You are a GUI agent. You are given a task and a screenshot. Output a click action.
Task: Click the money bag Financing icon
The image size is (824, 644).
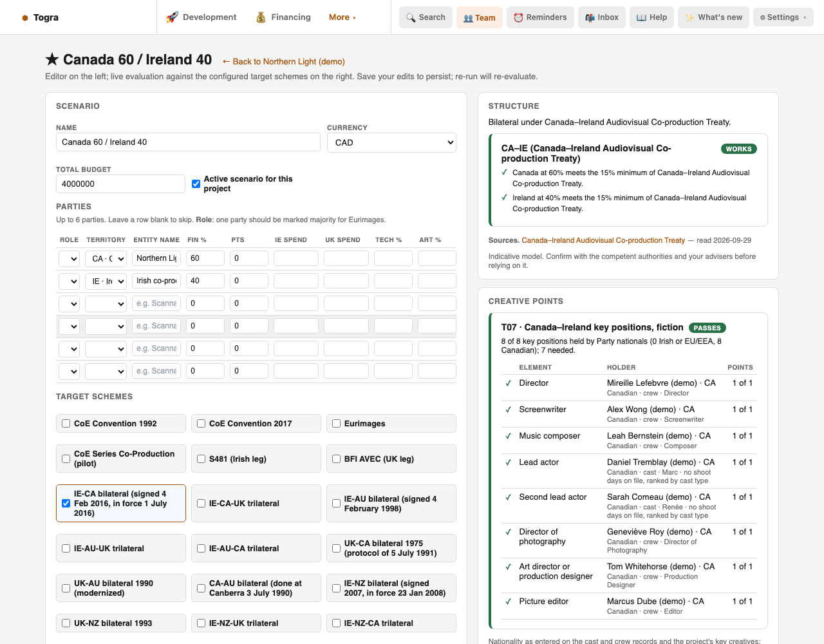pos(261,17)
